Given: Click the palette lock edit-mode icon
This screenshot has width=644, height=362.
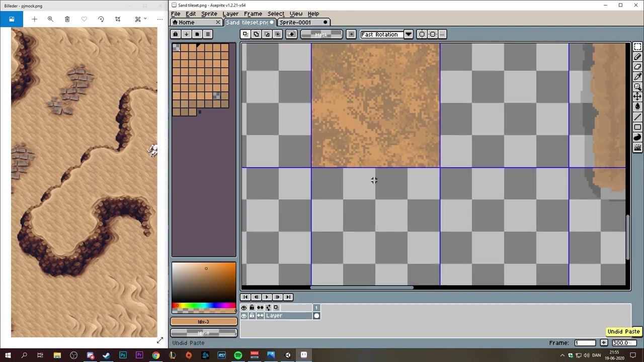Looking at the screenshot, I should [175, 34].
